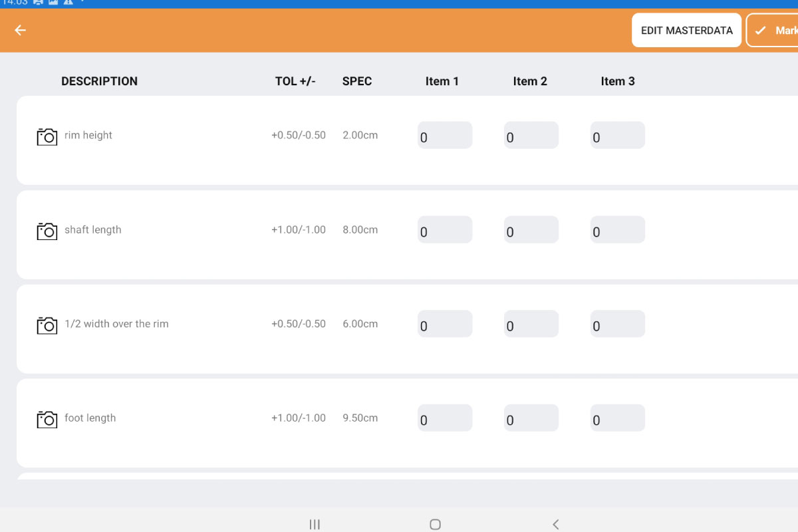Select 1/2 width over the rim Item 2 field
The width and height of the screenshot is (798, 532).
[531, 324]
